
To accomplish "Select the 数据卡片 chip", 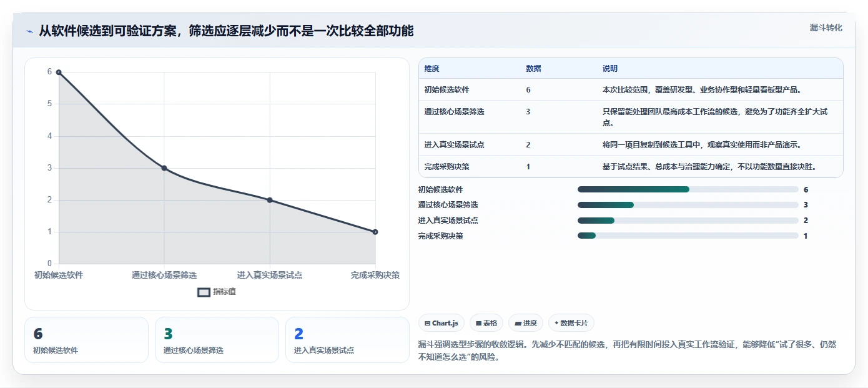I will [x=571, y=323].
